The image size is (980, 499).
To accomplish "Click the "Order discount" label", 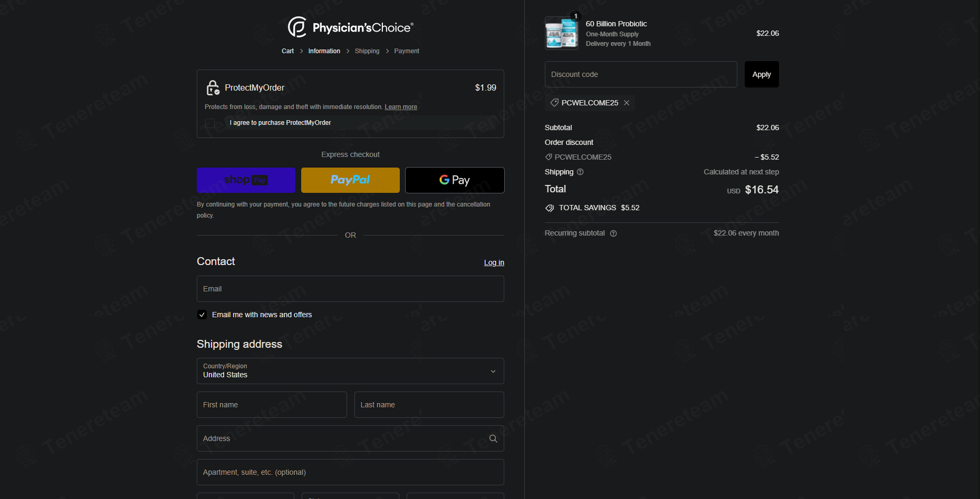I will 569,142.
